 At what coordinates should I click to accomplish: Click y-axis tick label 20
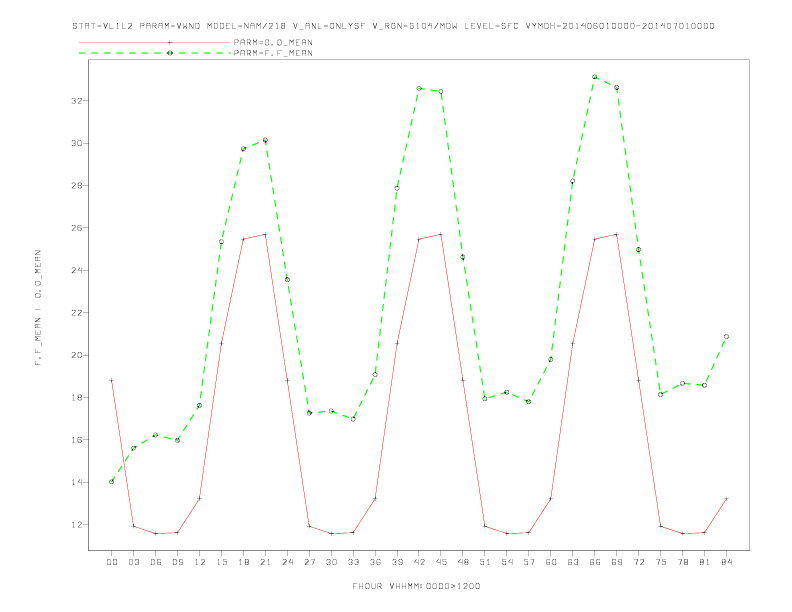point(76,355)
